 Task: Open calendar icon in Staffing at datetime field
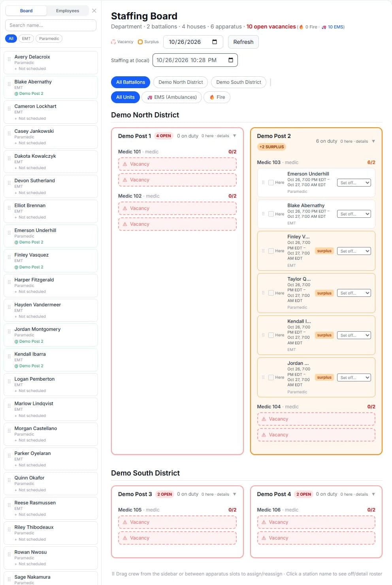click(231, 60)
